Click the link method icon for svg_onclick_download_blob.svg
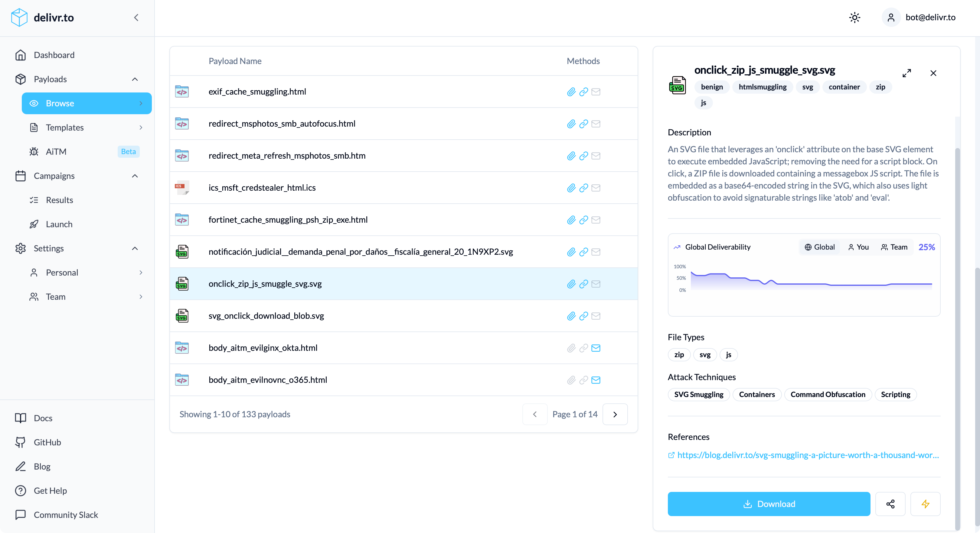Screen dimensions: 980x533 coord(583,316)
